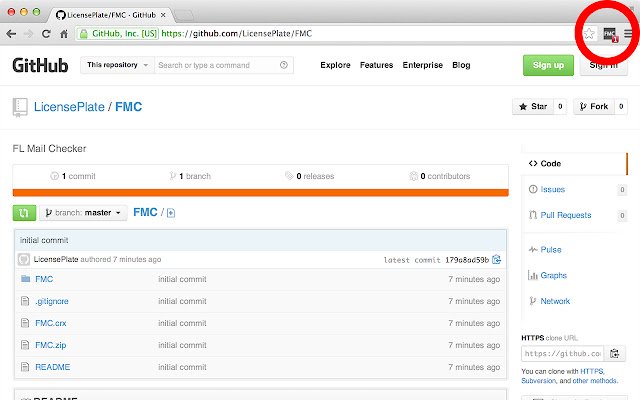Go back with the browser back arrow
Image resolution: width=640 pixels, height=400 pixels.
coord(11,34)
